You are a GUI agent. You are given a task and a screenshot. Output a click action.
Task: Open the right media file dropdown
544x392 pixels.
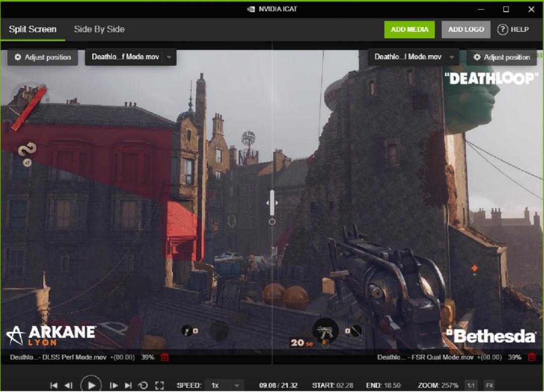tap(413, 57)
